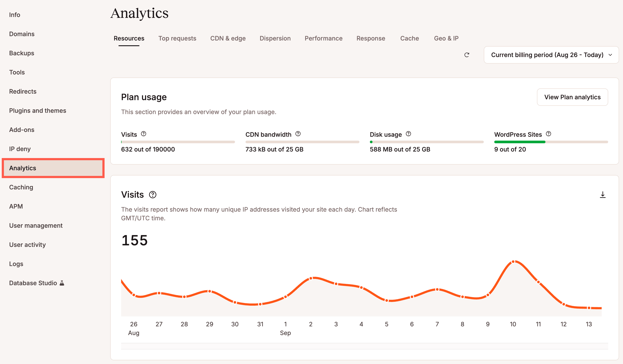Select the Performance tab
Viewport: 623px width, 364px height.
(x=323, y=38)
